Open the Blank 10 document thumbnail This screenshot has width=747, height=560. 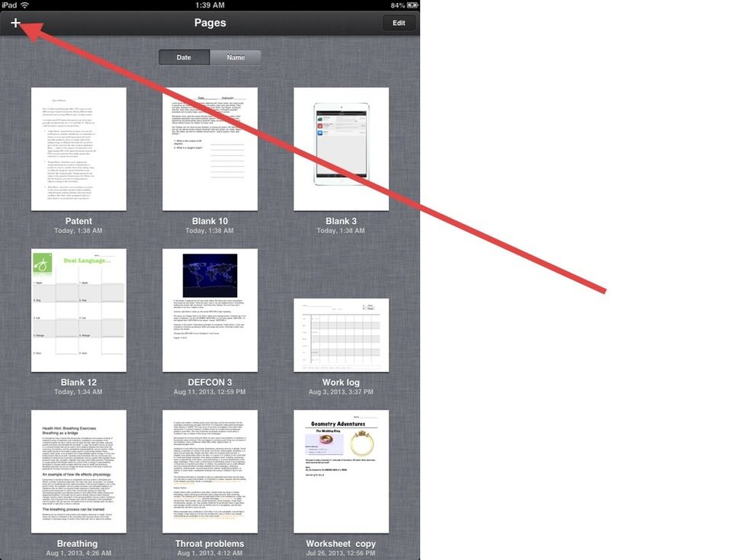click(210, 149)
